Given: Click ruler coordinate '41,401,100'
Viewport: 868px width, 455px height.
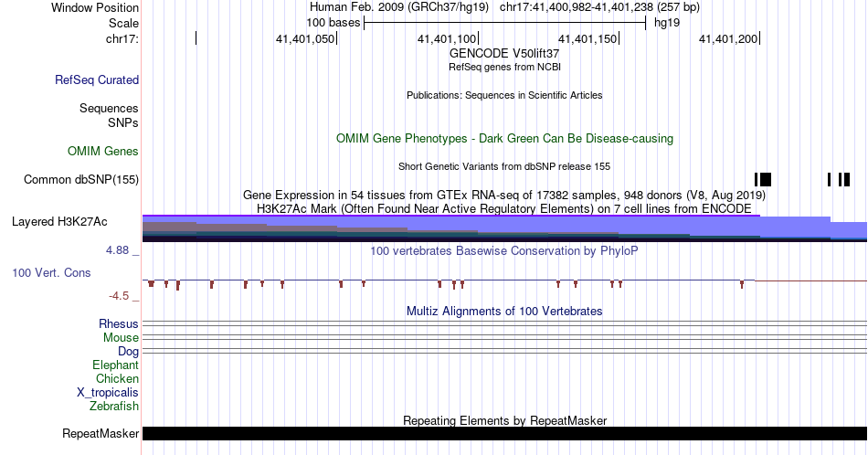Looking at the screenshot, I should pos(447,38).
